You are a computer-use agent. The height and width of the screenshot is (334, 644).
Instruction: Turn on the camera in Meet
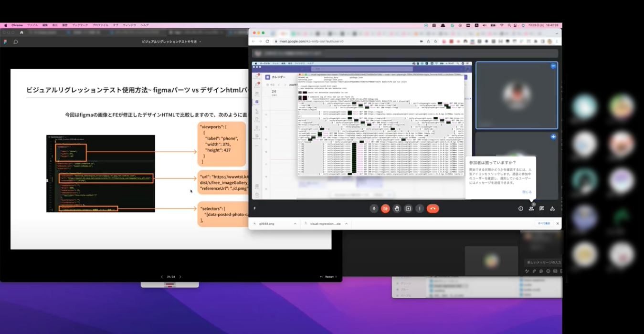pyautogui.click(x=385, y=209)
